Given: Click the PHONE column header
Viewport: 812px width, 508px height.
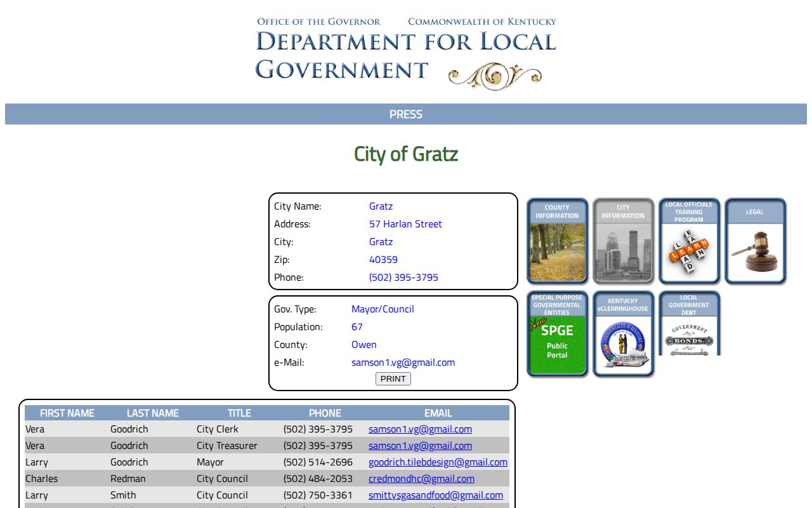Looking at the screenshot, I should coord(325,413).
